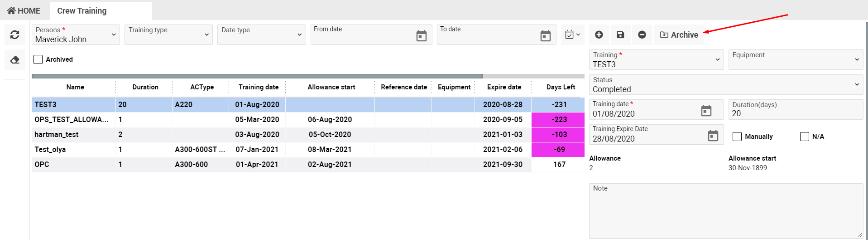The image size is (868, 240).
Task: Check the N/A checkbox
Action: click(804, 137)
